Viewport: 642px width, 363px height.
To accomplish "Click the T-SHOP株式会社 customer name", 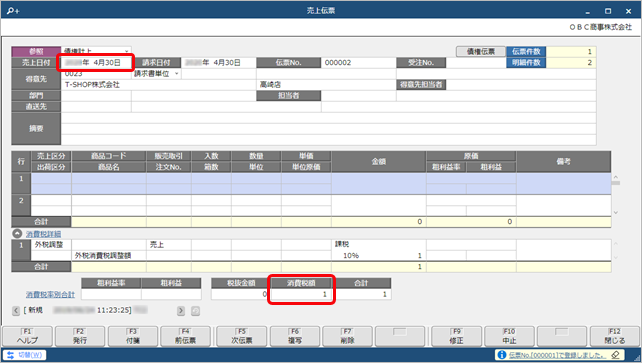I will (92, 85).
